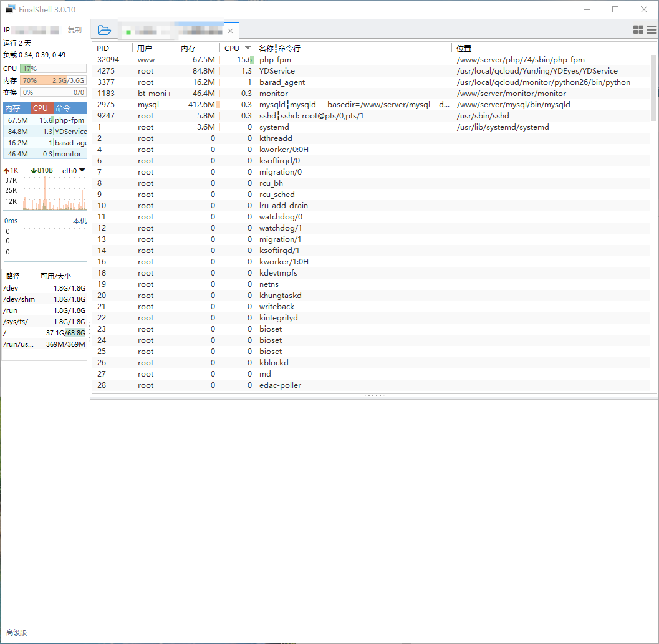The image size is (659, 644).
Task: Open the eth0 network interface dropdown
Action: 74,170
